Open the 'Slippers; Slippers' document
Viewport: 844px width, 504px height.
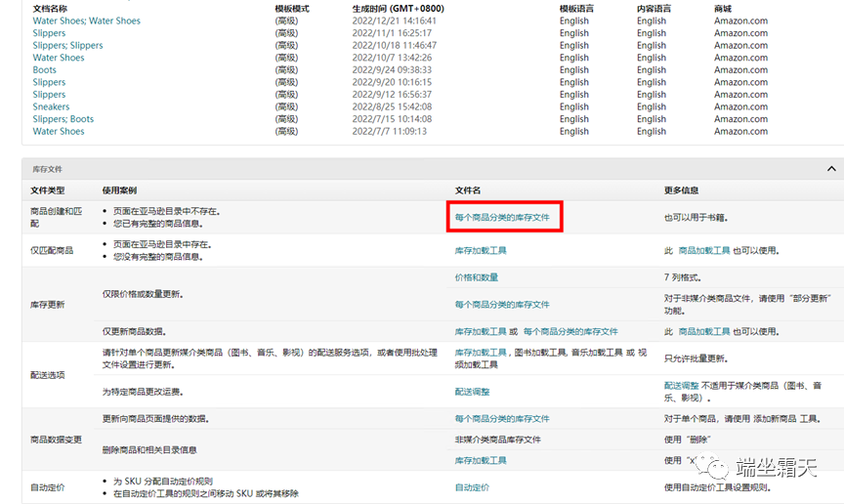[67, 46]
